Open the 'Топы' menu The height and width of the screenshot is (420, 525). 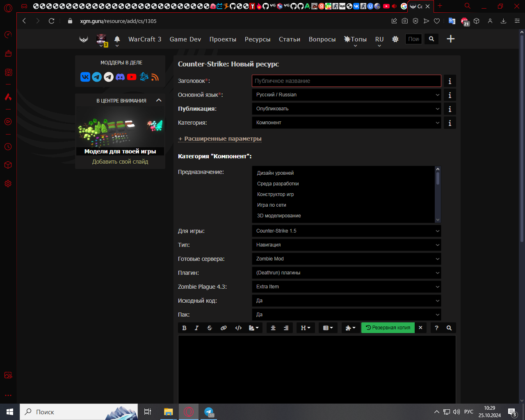(355, 39)
